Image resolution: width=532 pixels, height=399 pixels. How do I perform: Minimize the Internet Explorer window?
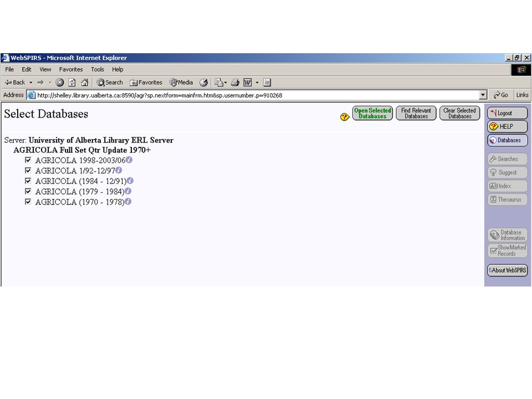click(508, 58)
